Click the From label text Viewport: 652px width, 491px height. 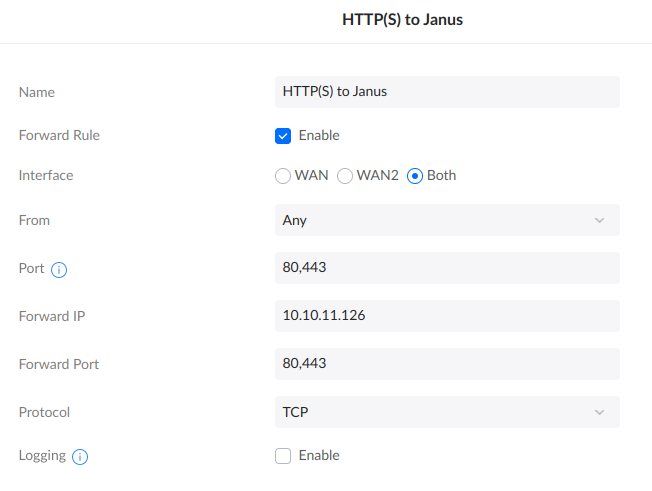[34, 220]
